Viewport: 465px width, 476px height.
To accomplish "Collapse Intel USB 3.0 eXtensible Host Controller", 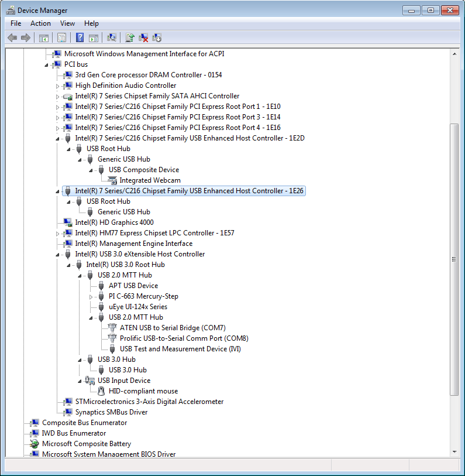I will point(57,255).
